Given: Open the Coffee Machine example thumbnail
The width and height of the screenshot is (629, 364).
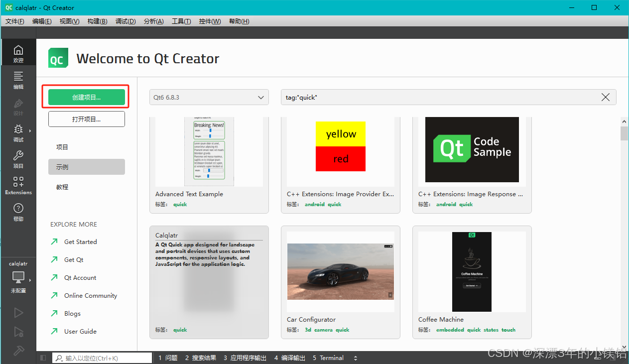Looking at the screenshot, I should [x=472, y=271].
